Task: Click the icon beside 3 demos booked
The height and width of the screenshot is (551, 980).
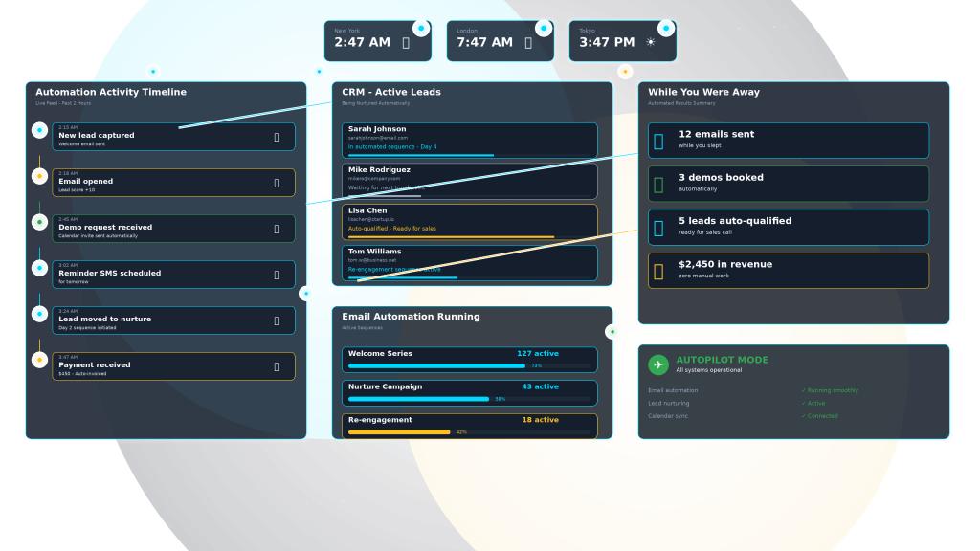Action: 658,184
